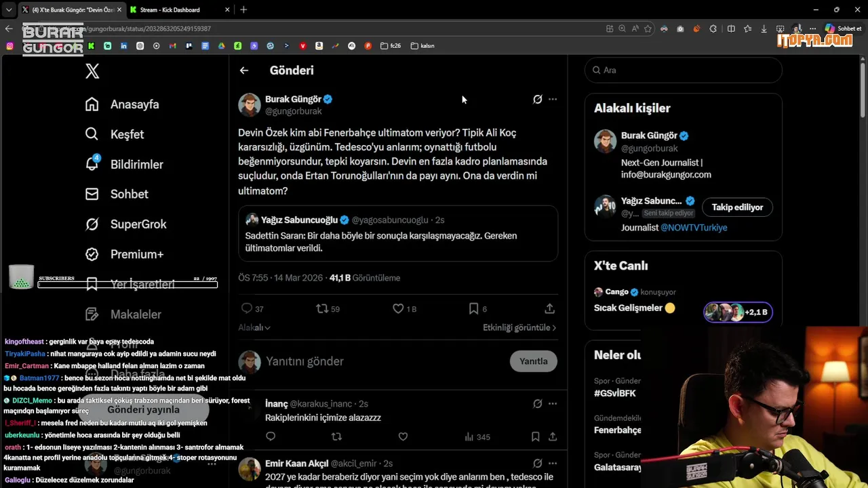Screen dimensions: 868x488
Task: Open SuperGrok from the sidebar
Action: [125, 224]
